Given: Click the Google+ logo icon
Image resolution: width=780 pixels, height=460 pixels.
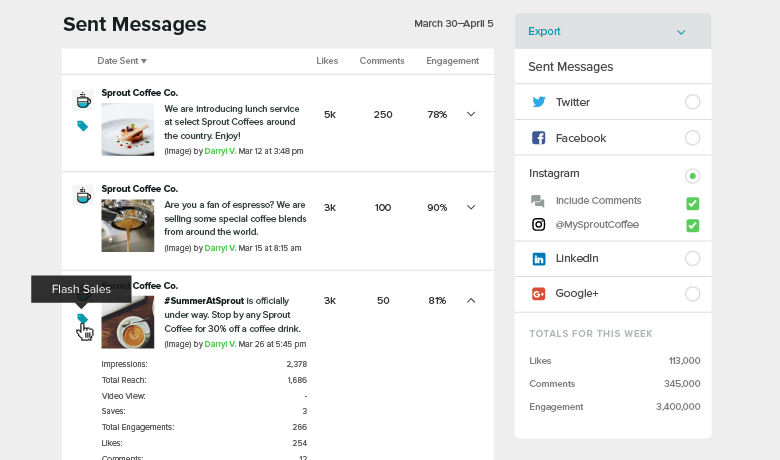Looking at the screenshot, I should coord(539,294).
